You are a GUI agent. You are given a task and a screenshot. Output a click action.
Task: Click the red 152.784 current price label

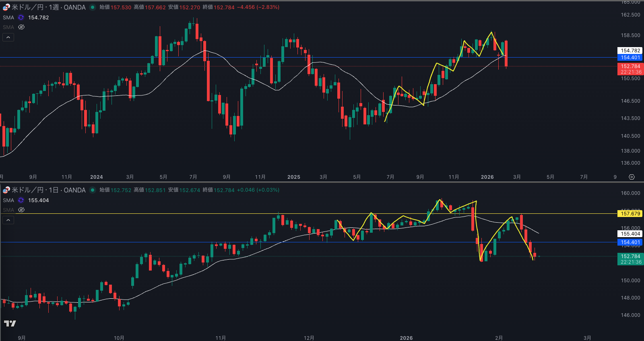630,66
